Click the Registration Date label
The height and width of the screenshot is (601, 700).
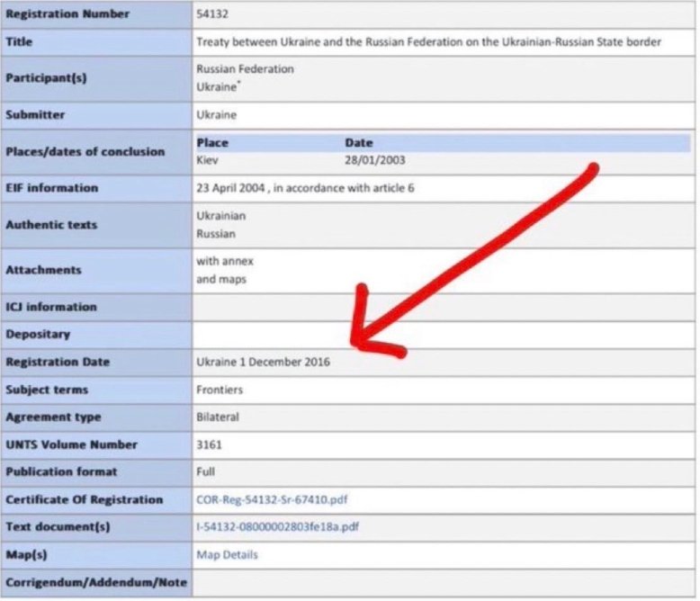tap(58, 362)
